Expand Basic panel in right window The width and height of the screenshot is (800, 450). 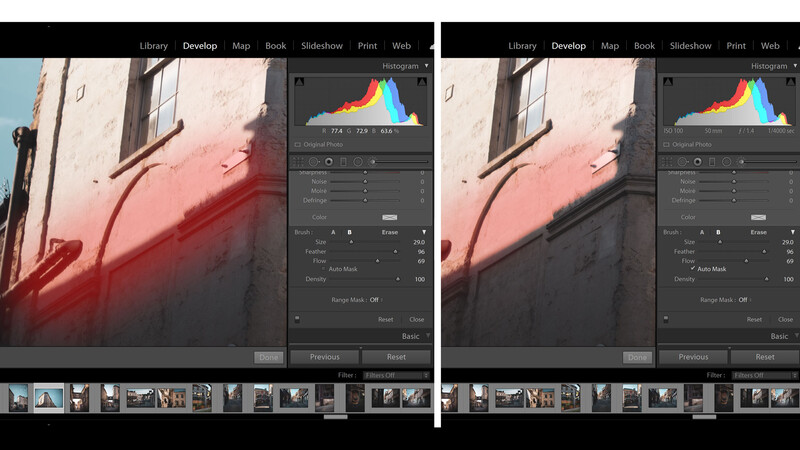[796, 336]
